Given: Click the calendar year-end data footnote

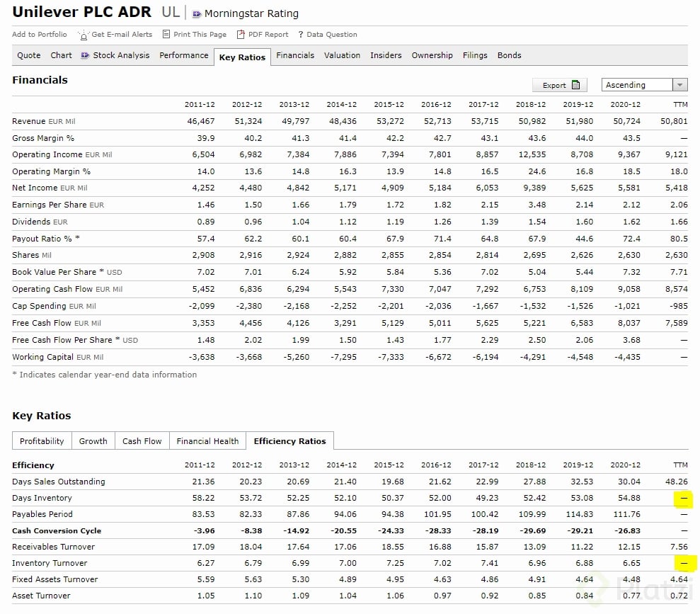Looking at the screenshot, I should point(105,375).
